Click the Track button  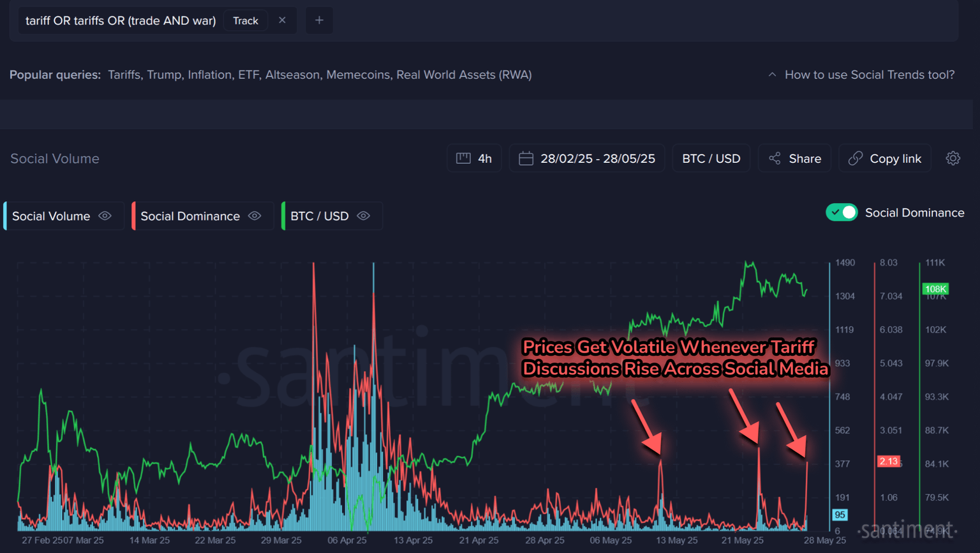(246, 20)
